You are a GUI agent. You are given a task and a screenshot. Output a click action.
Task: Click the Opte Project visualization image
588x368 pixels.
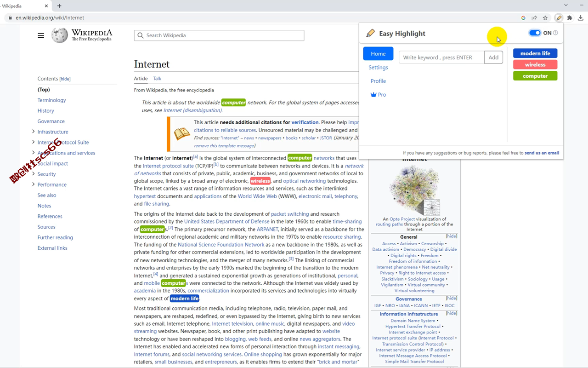click(414, 190)
